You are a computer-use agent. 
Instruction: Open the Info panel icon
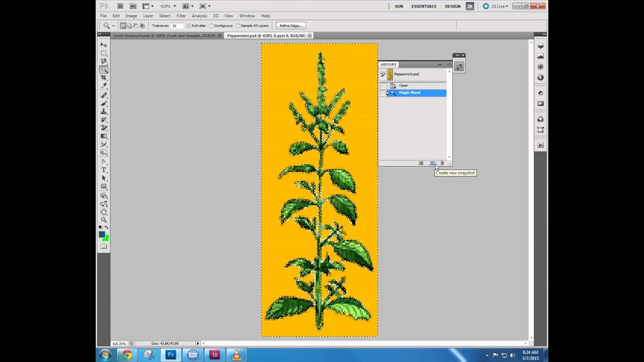[x=540, y=77]
